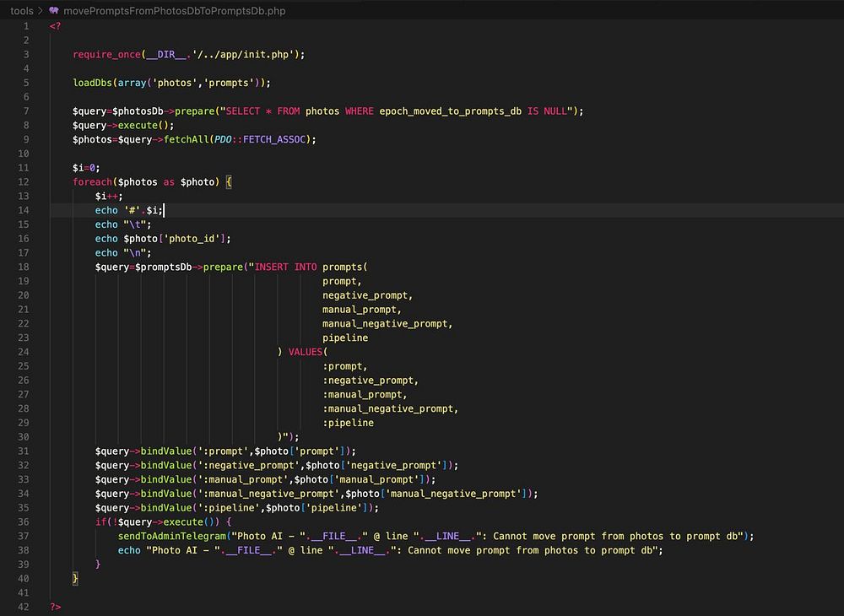Click line number 36 in the gutter
The image size is (844, 616).
23,522
